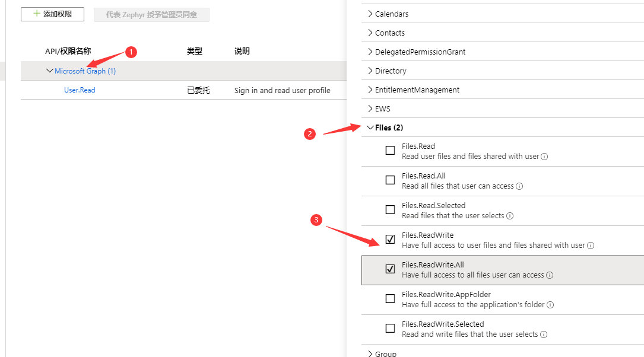Collapse the Files (2) permission group
This screenshot has width=644, height=357.
point(370,128)
